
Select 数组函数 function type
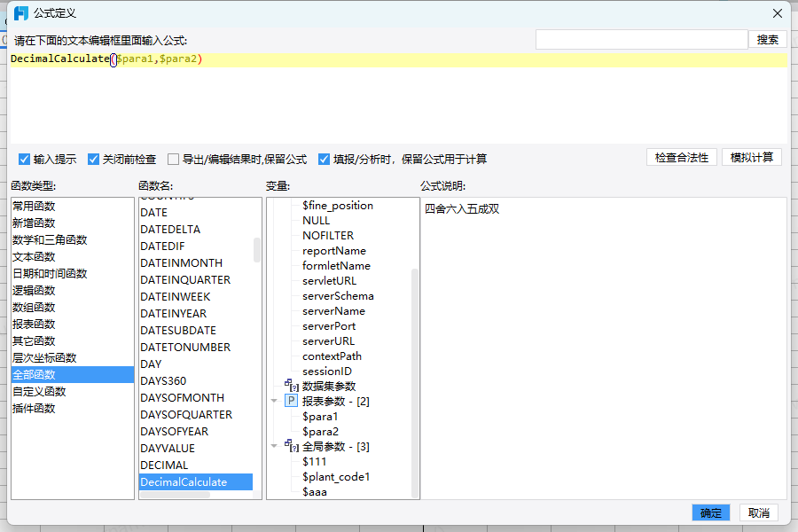pyautogui.click(x=73, y=307)
